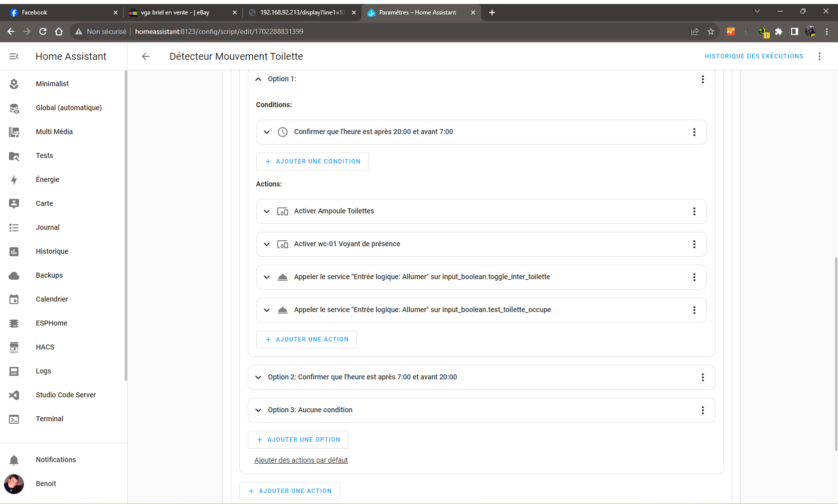Expand Option 3 Aucune condition section
Viewport: 838px width, 504px height.
coord(258,410)
